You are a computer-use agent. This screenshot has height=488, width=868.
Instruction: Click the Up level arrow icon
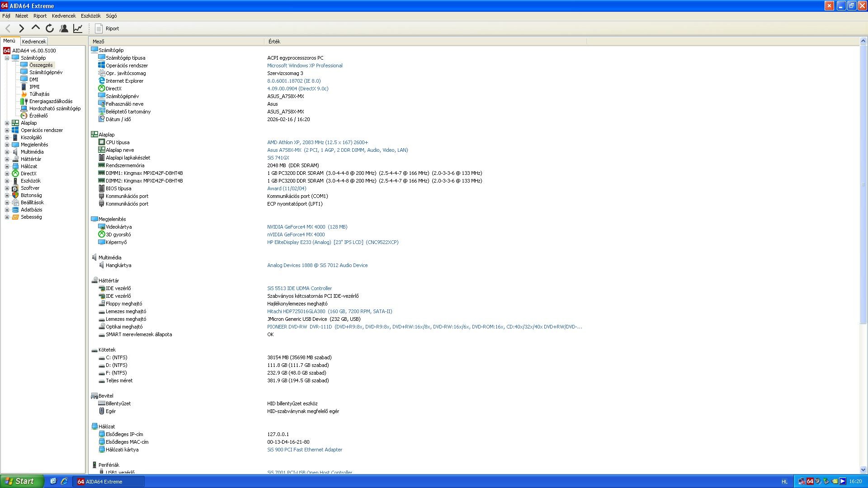[35, 28]
